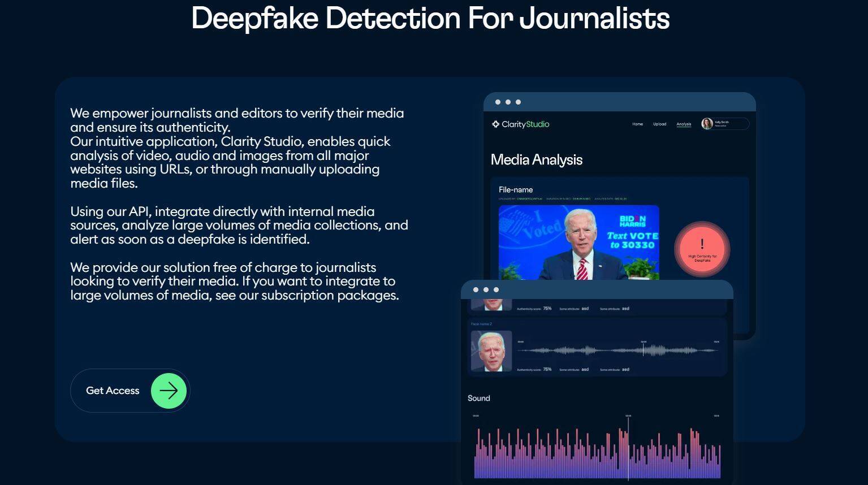Click the leftmost dot of the lower mockup window
The height and width of the screenshot is (485, 868).
tap(476, 290)
